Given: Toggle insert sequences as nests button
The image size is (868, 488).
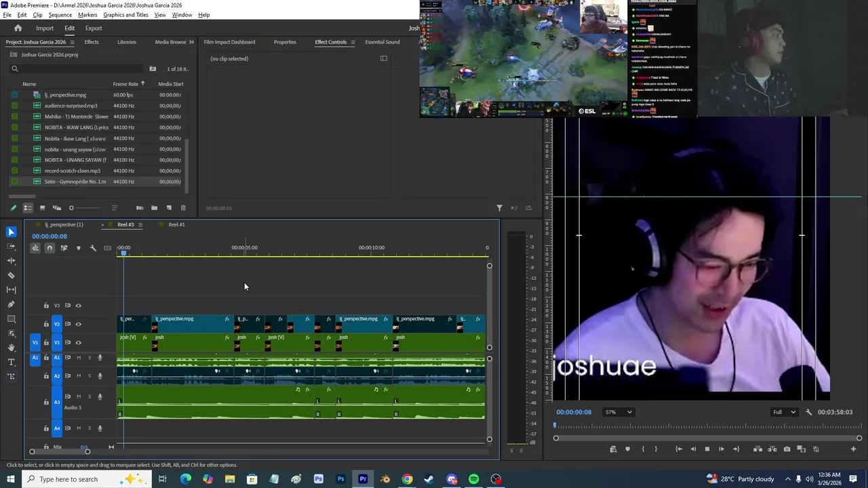Looking at the screenshot, I should [x=35, y=248].
